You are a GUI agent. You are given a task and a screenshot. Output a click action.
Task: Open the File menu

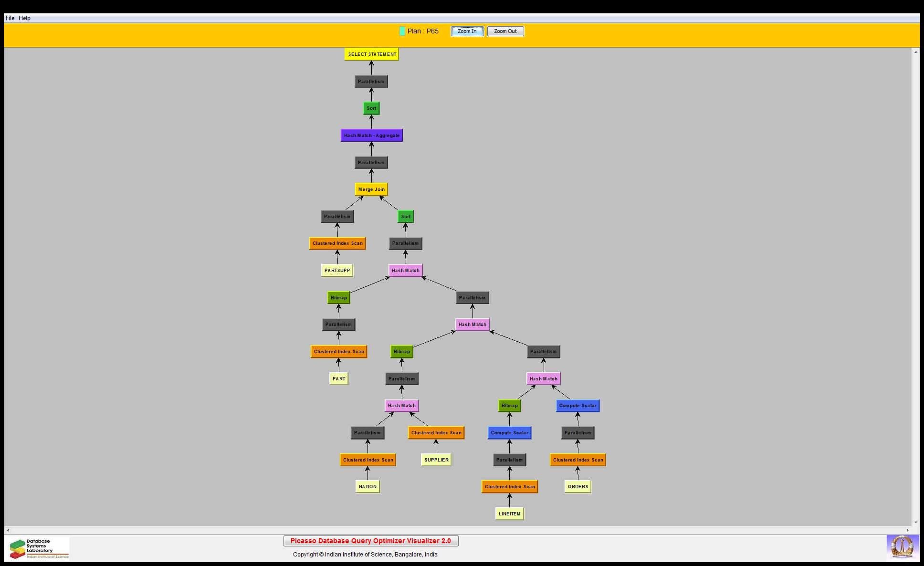[10, 18]
